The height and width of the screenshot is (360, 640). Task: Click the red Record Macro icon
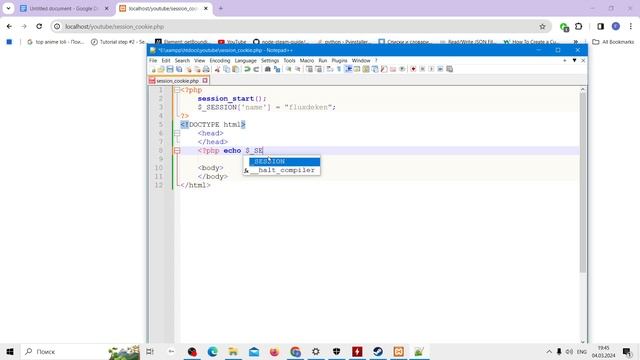pyautogui.click(x=413, y=69)
